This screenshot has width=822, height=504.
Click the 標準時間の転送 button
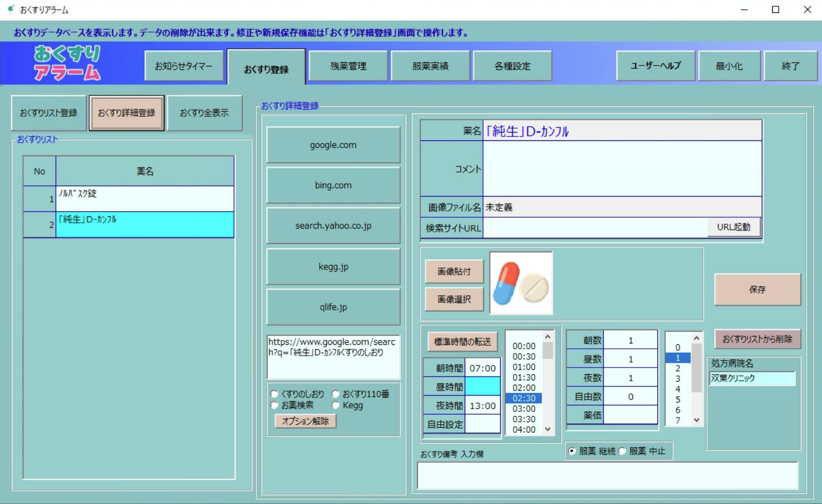[x=461, y=341]
